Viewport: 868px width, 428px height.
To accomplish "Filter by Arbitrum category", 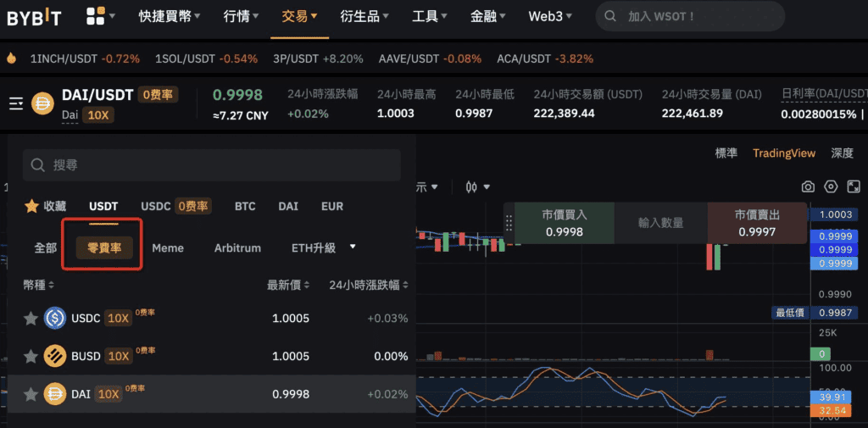I will (x=237, y=248).
